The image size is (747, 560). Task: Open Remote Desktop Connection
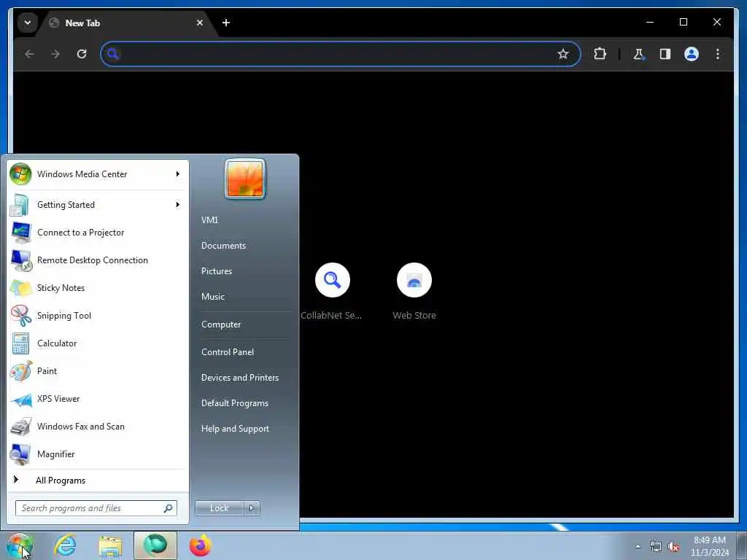(x=98, y=260)
